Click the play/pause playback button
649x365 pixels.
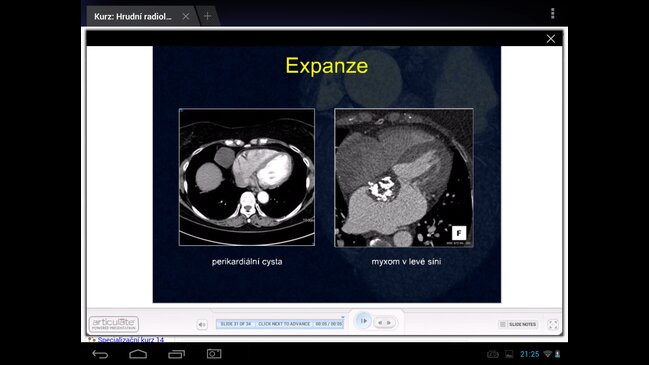point(363,321)
